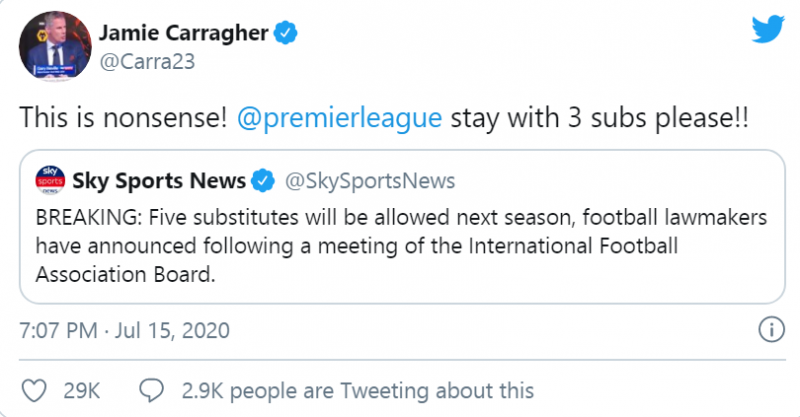
Task: Click the Sky Sports News account name
Action: [x=159, y=181]
